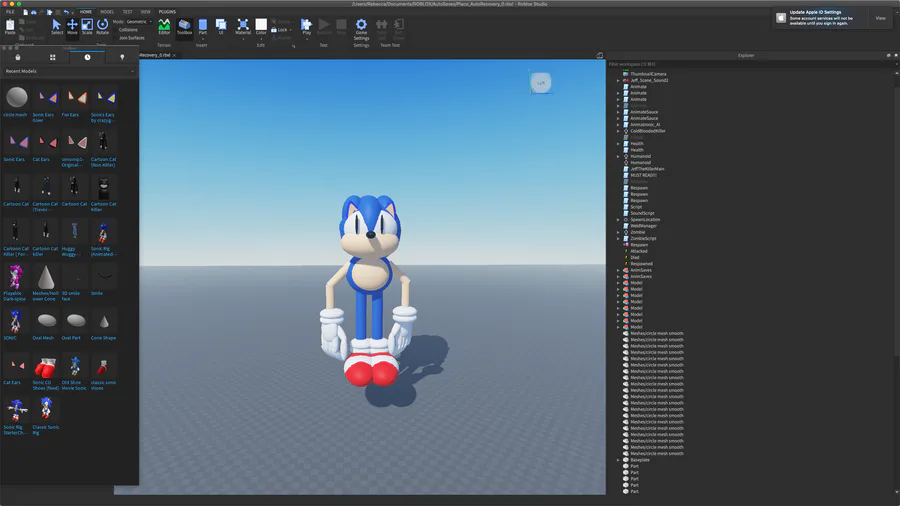The height and width of the screenshot is (506, 900).
Task: Select the Respawned item in Explorer
Action: [x=641, y=264]
